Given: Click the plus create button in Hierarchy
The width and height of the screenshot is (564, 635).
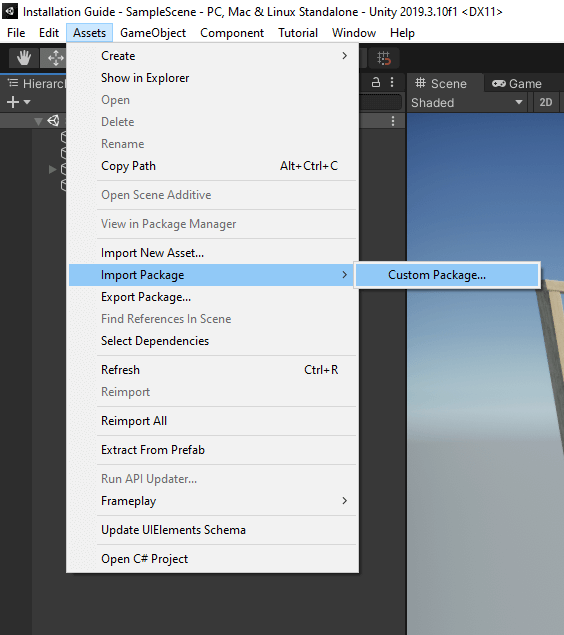Looking at the screenshot, I should coord(13,102).
